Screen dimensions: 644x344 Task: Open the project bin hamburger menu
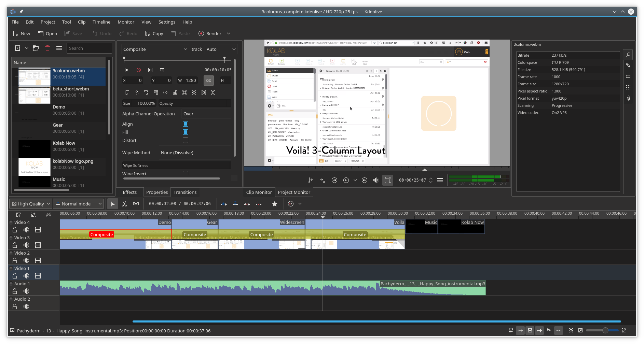pos(59,48)
